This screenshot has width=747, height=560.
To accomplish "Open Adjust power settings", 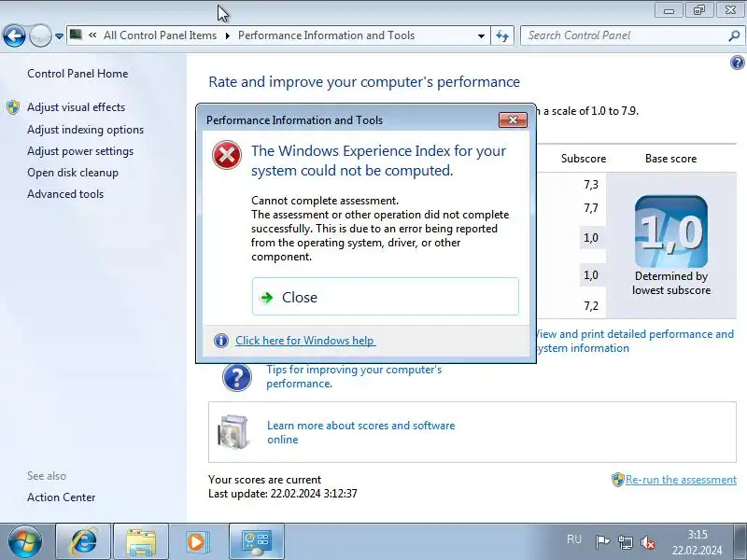I will [x=80, y=151].
